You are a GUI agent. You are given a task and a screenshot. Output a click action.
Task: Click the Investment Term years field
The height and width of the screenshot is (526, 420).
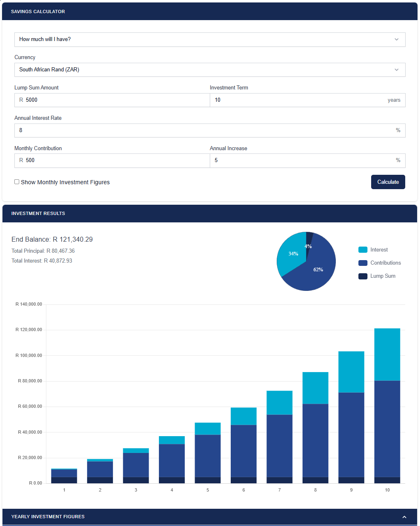(x=300, y=100)
